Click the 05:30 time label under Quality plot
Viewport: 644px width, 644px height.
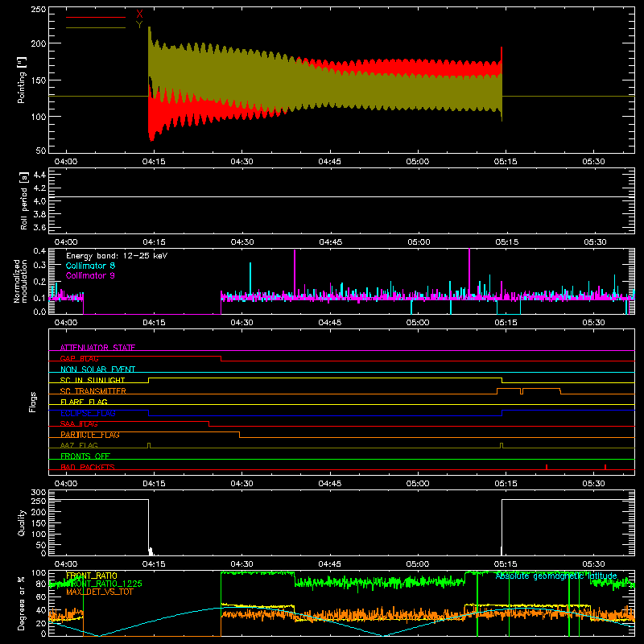593,564
